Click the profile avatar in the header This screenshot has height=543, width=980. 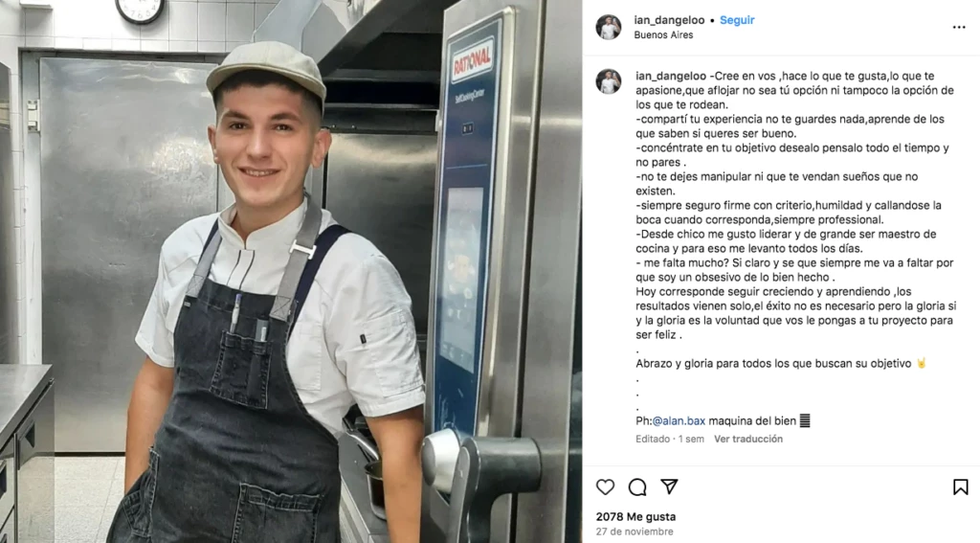(x=608, y=27)
